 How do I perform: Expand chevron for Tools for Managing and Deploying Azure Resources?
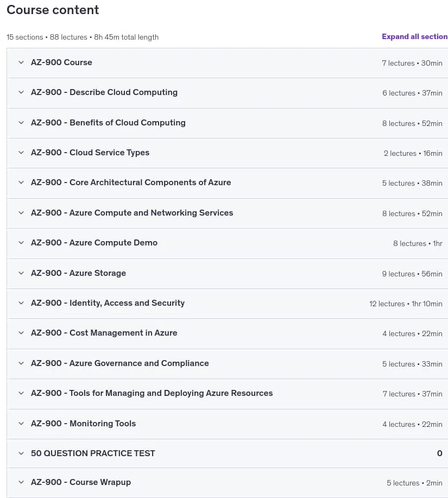(x=21, y=393)
